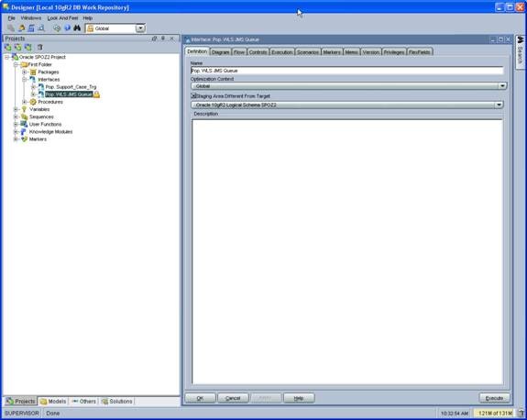Open the File menu
Viewport: 527px width, 420px height.
point(11,17)
